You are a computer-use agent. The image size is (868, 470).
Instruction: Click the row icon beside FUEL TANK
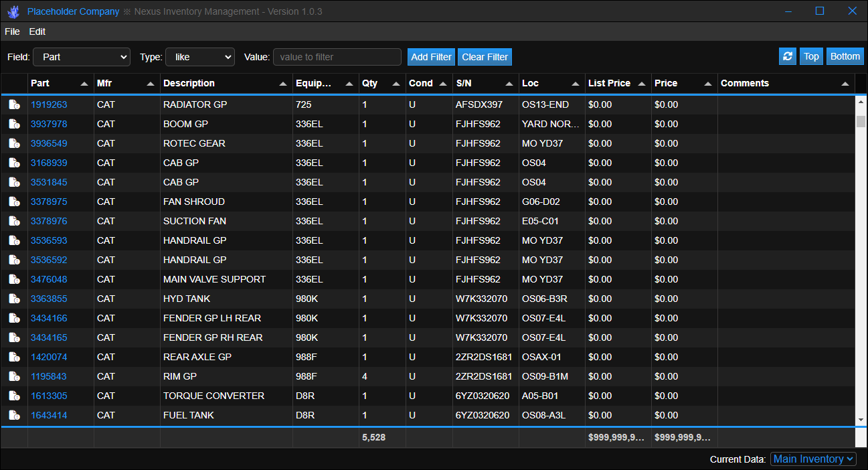coord(14,416)
